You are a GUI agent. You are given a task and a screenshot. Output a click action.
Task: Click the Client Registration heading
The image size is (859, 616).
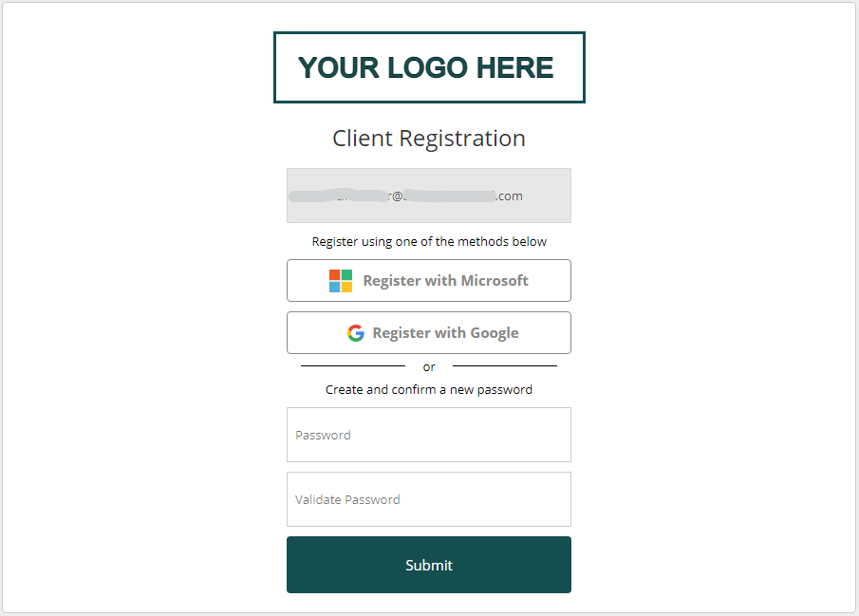click(429, 139)
